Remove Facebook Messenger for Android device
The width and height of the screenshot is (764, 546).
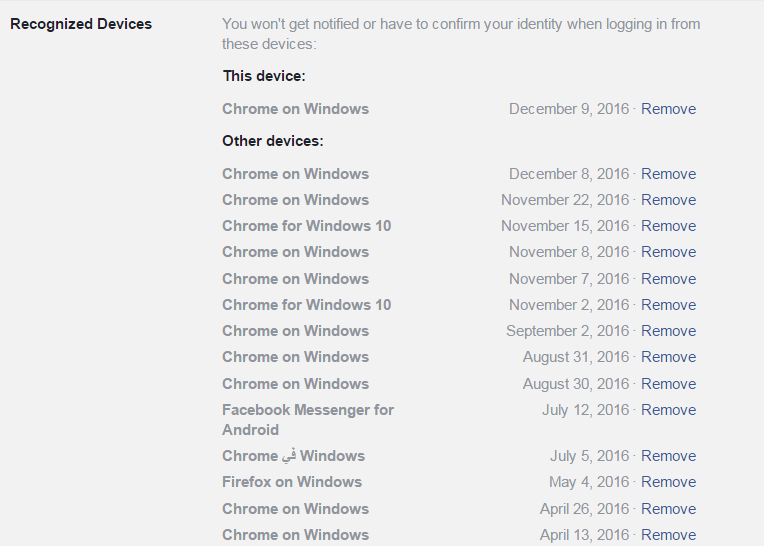[668, 410]
